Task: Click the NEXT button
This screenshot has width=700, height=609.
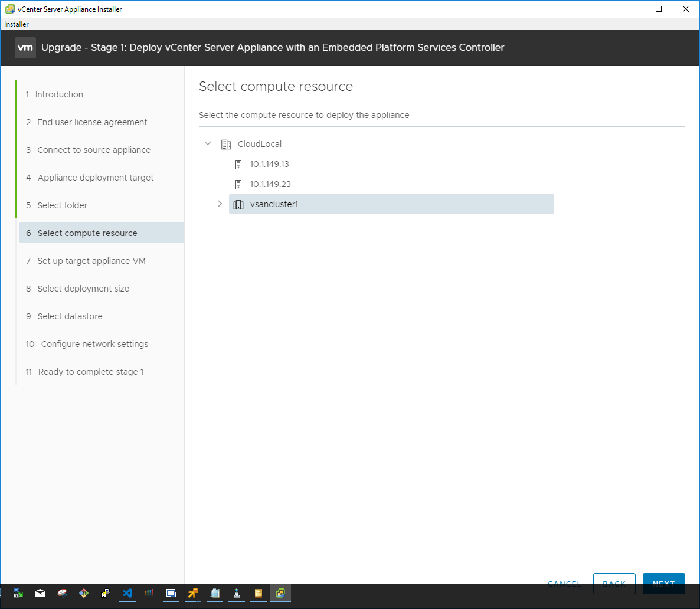Action: (x=663, y=583)
